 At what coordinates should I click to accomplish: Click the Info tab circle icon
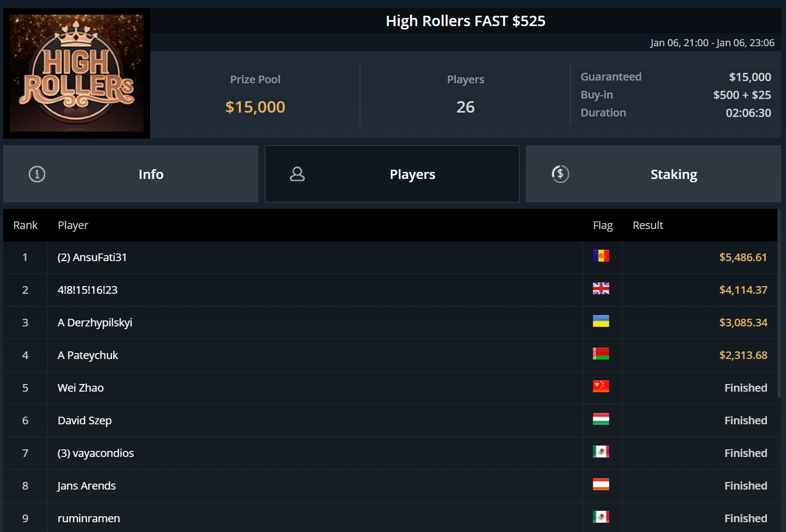[37, 174]
